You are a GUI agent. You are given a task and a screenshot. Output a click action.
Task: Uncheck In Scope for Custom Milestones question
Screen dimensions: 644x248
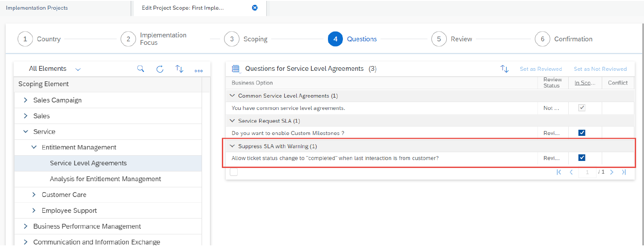581,133
